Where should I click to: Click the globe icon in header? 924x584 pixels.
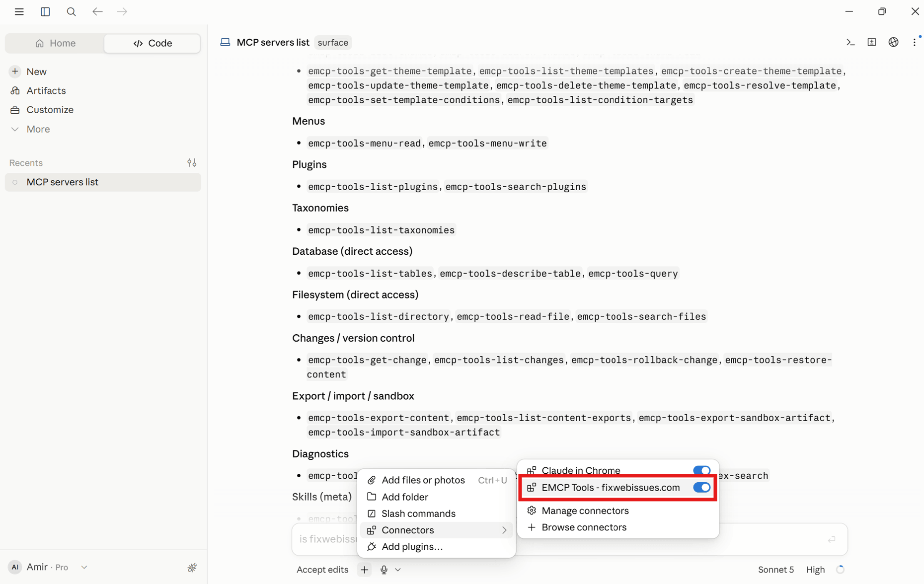893,42
